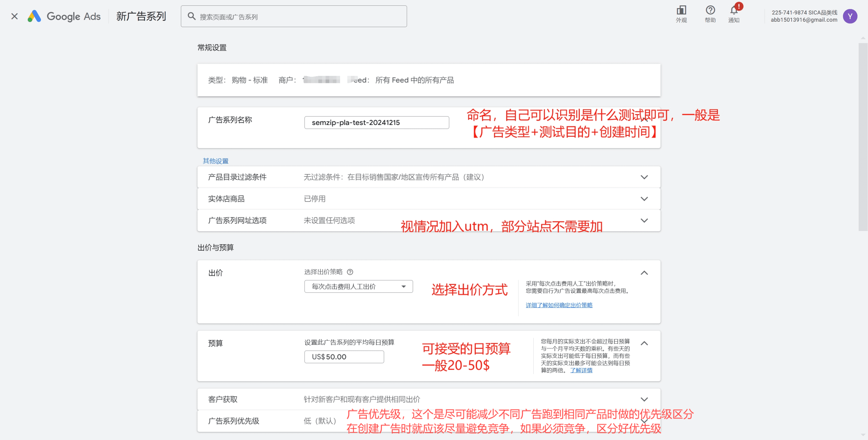
Task: Expand the 广告系列网址选项 row
Action: click(429, 221)
